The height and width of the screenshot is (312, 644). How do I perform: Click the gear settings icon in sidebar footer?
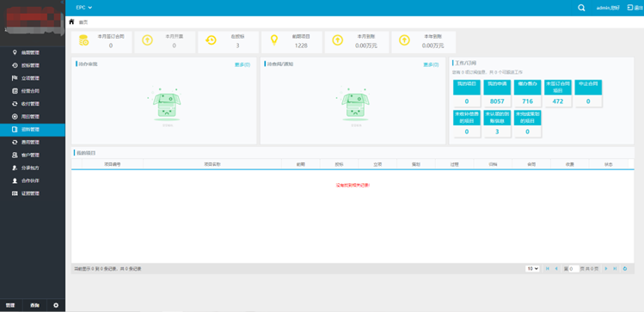tap(56, 305)
